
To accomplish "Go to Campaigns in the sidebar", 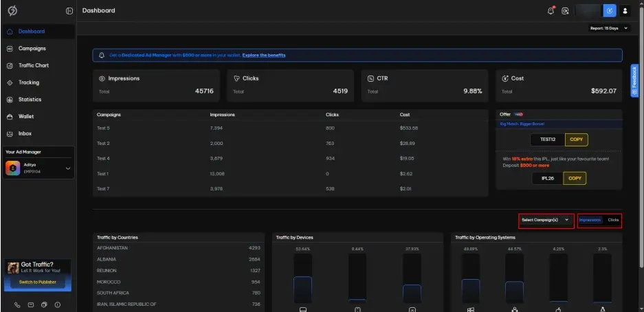I will 38,48.
